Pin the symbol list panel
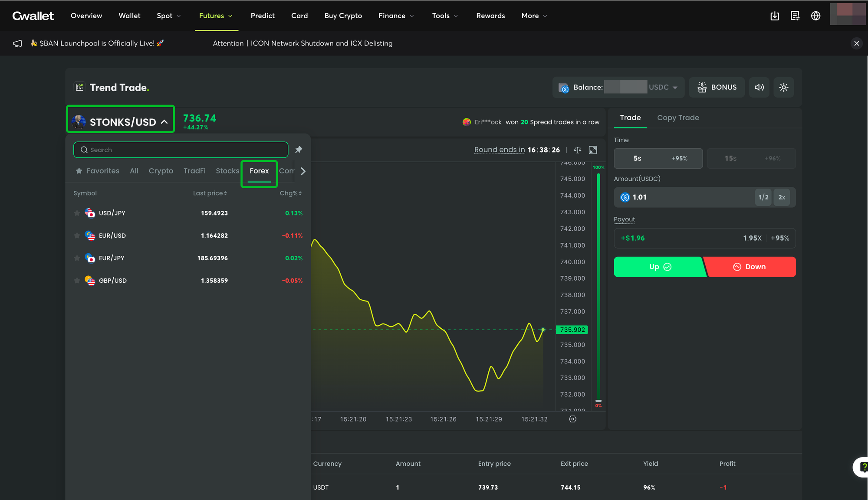This screenshot has height=500, width=868. pos(299,150)
